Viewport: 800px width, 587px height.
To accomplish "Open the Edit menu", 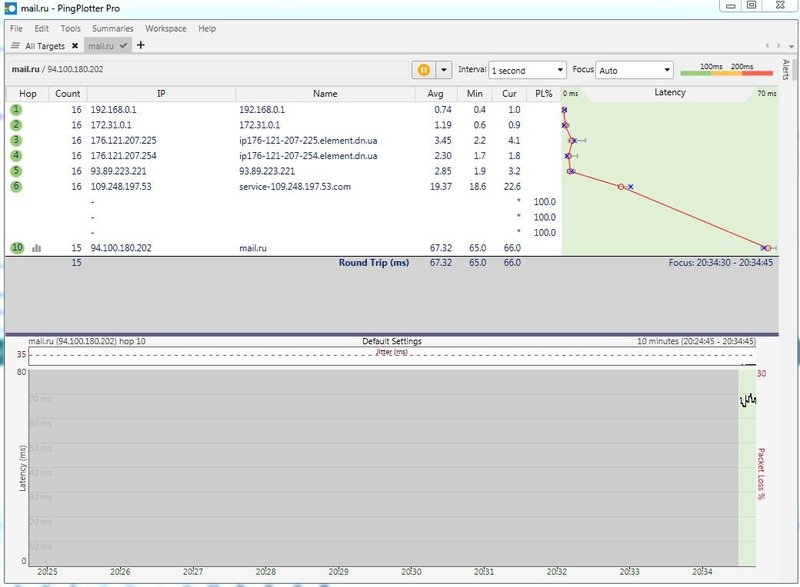I will click(42, 29).
